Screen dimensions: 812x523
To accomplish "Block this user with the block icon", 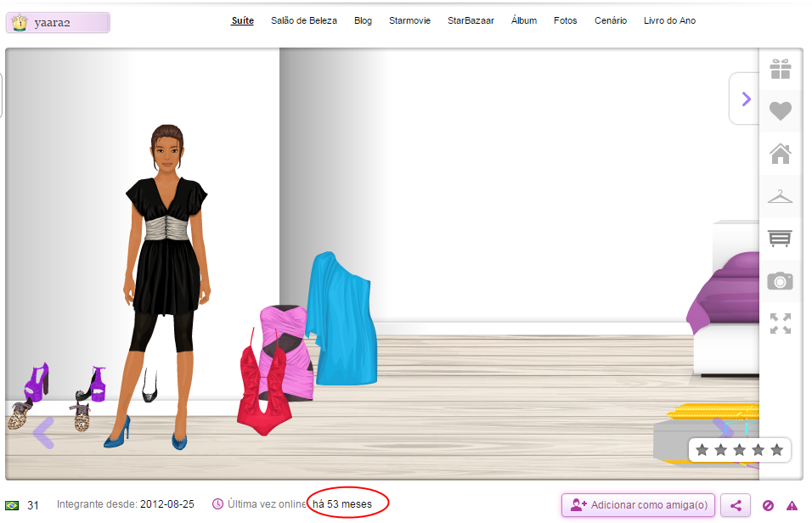I will point(769,505).
